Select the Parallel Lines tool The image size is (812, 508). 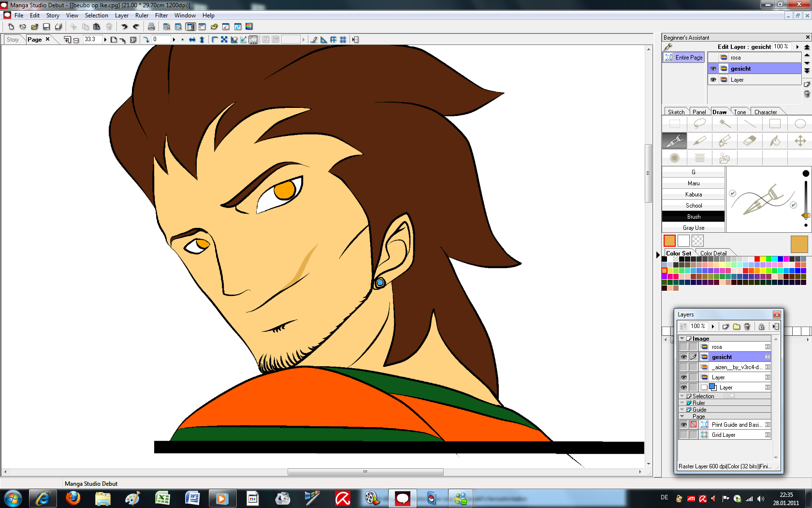click(x=699, y=158)
